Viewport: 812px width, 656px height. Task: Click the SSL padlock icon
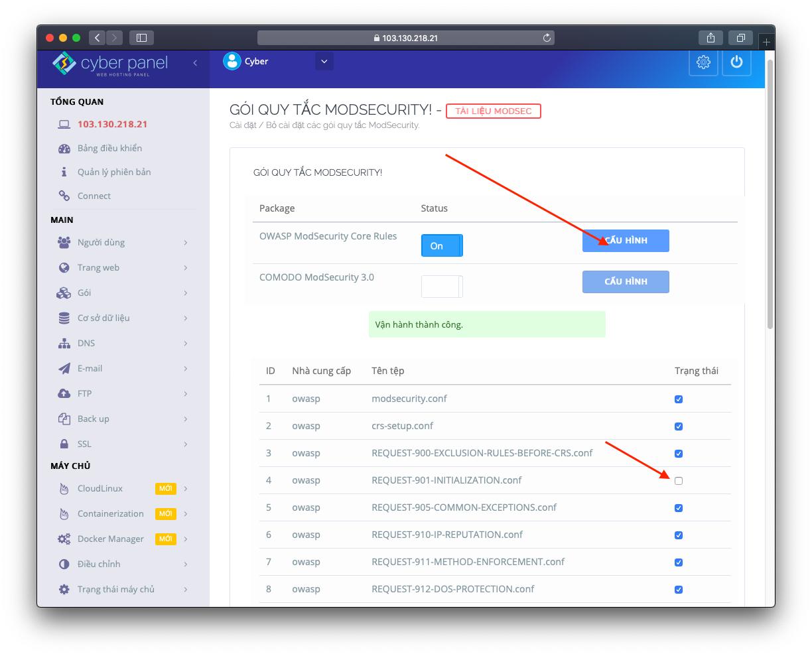pos(64,444)
